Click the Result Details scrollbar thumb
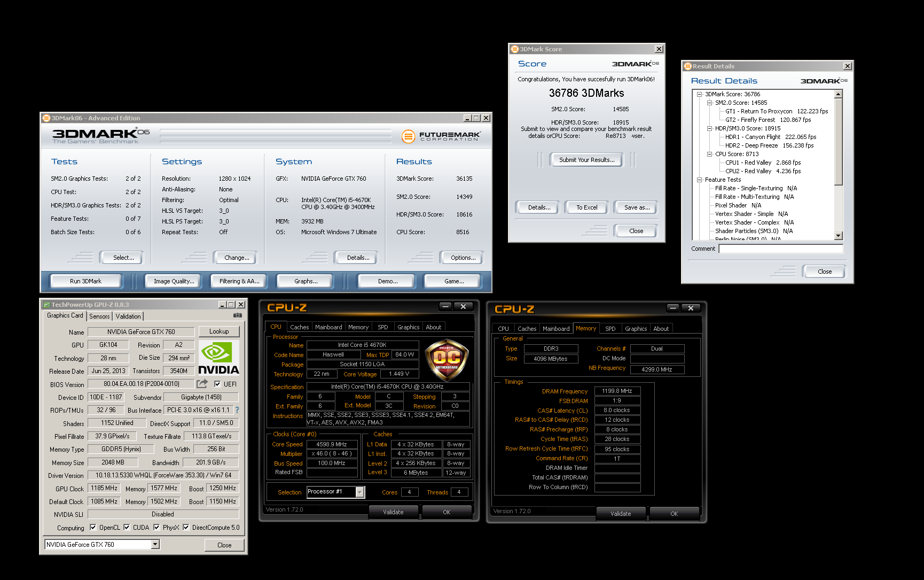 [x=838, y=142]
